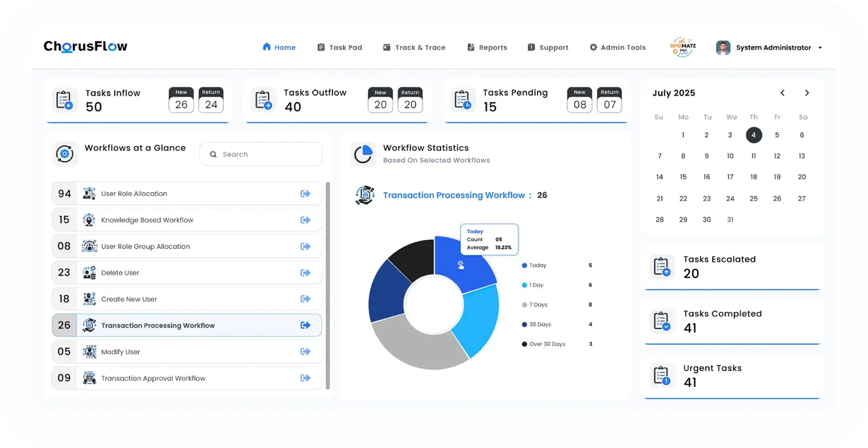Open the Transaction Approval Workflow arrow icon

305,378
